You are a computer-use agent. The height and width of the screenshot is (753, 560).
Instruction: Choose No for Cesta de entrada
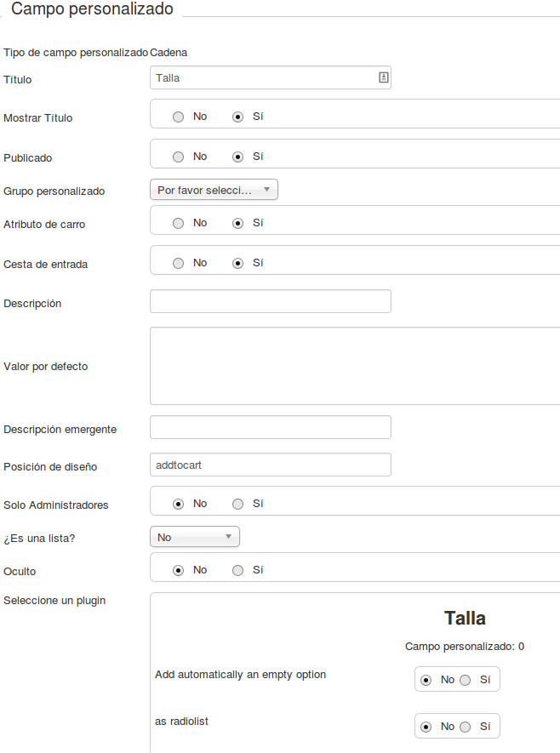coord(178,263)
